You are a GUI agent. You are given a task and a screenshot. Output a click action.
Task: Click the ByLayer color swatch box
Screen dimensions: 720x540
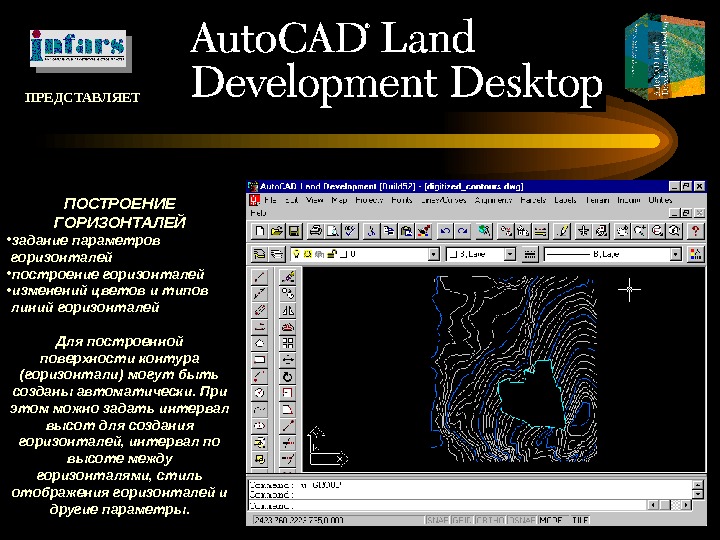[x=454, y=254]
